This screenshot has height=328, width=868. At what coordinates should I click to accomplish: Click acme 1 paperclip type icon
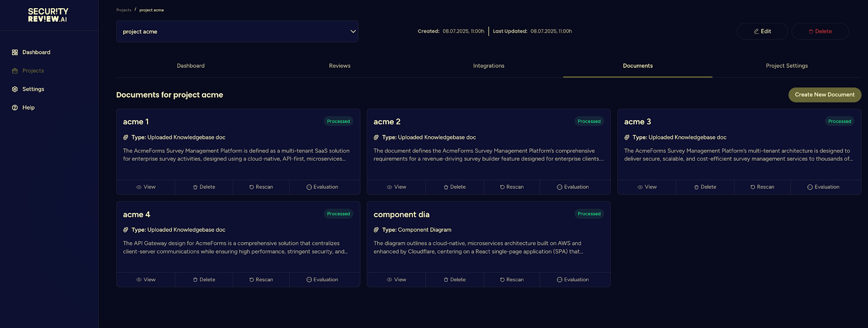pyautogui.click(x=125, y=137)
